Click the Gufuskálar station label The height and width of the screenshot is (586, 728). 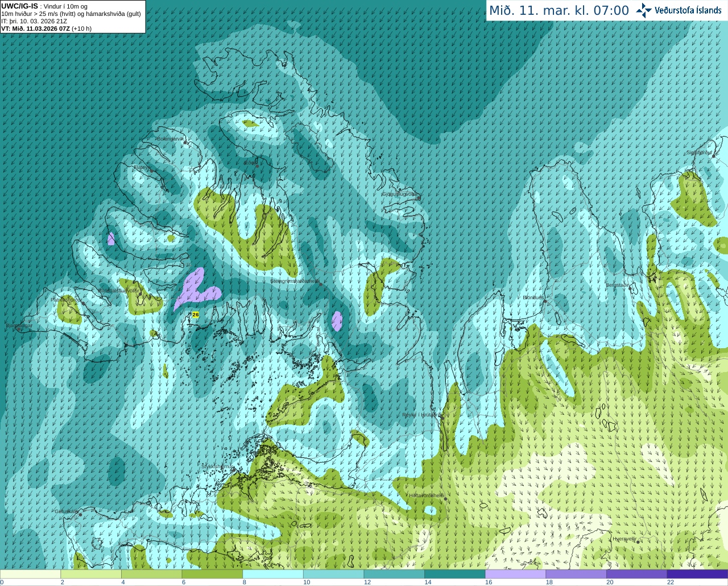coord(66,511)
